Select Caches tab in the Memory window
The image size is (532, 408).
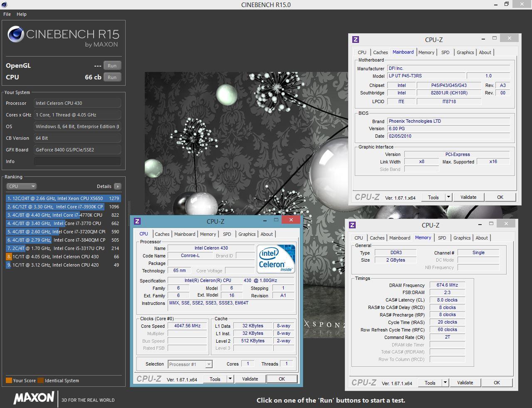377,238
